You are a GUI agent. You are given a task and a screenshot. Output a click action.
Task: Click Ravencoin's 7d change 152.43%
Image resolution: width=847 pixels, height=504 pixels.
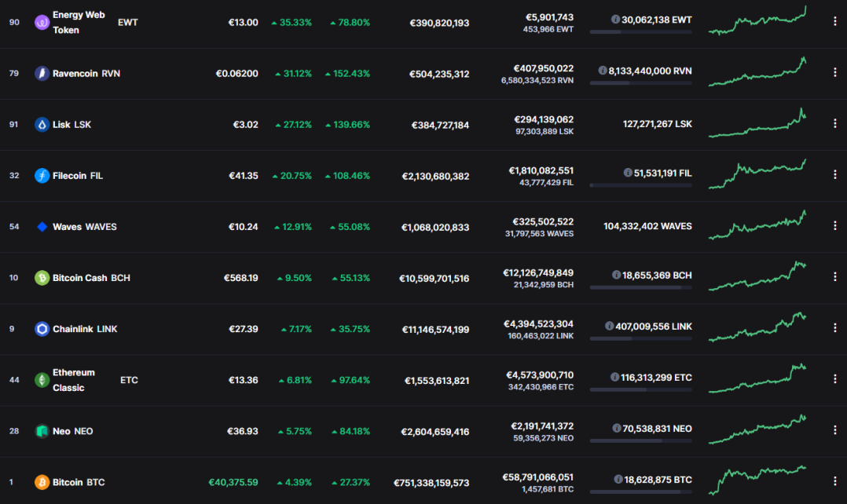coord(347,73)
